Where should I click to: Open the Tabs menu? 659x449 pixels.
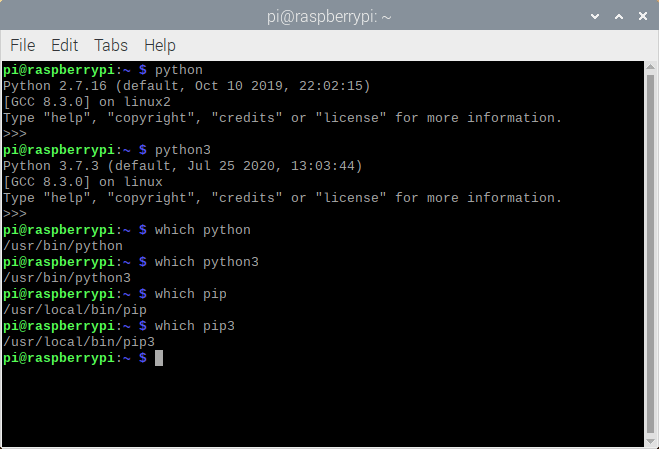click(110, 45)
